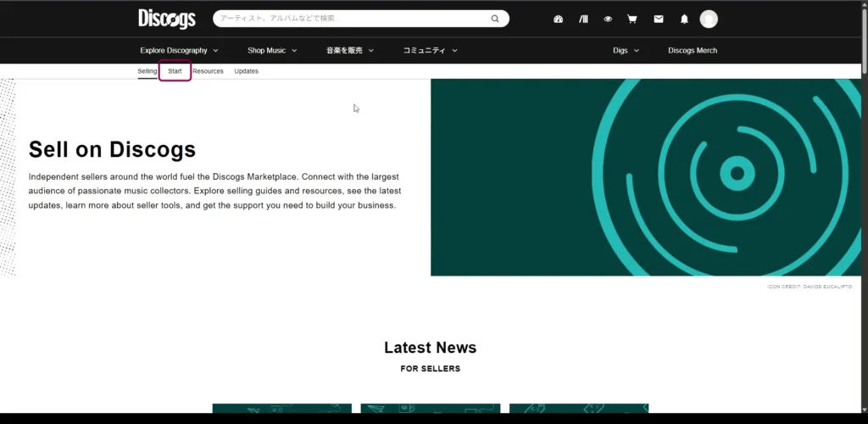Expand the 音楽を販売 dropdown
Screen dimensions: 868x424
(x=349, y=50)
